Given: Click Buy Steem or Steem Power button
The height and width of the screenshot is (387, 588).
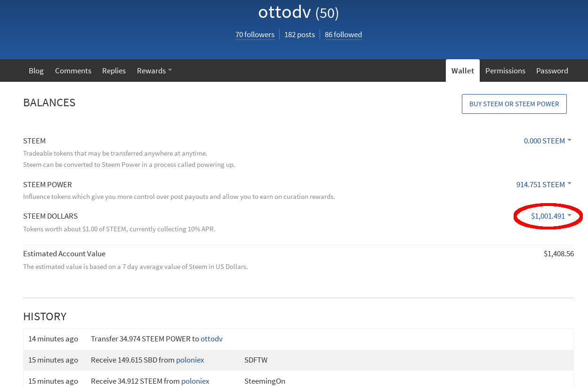Looking at the screenshot, I should click(514, 104).
